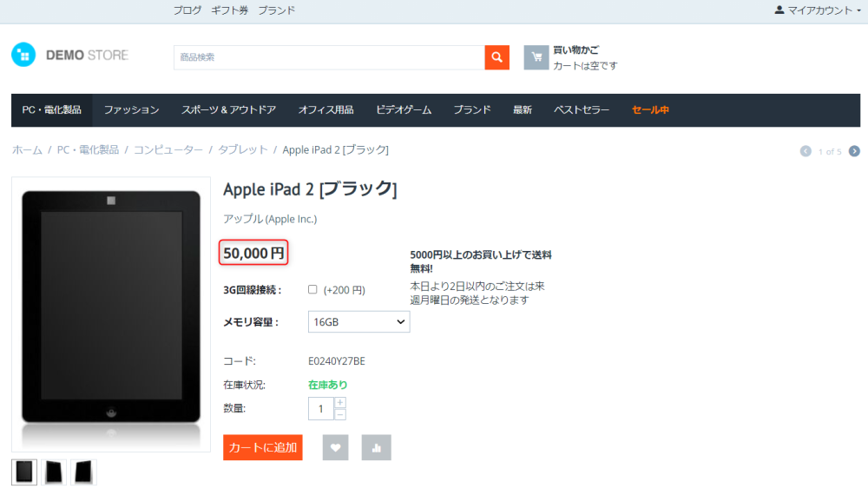The height and width of the screenshot is (495, 868).
Task: Click the account person icon
Action: pos(779,10)
